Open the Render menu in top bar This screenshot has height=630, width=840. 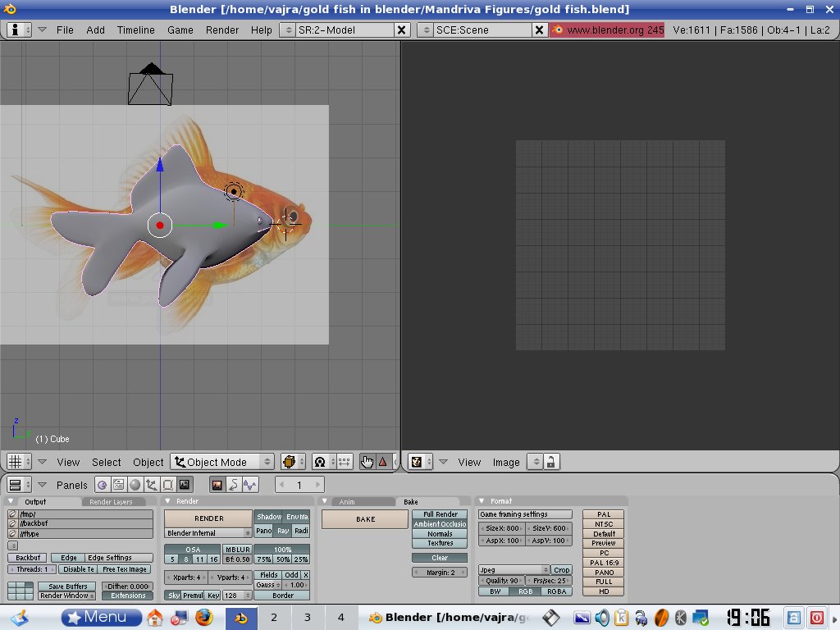pos(222,30)
